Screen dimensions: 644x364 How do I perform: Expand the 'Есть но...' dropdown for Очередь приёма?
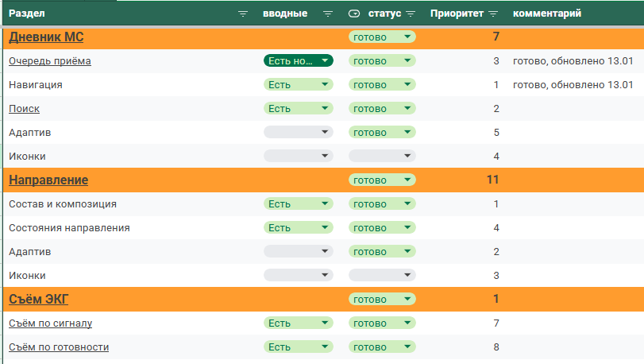click(299, 61)
